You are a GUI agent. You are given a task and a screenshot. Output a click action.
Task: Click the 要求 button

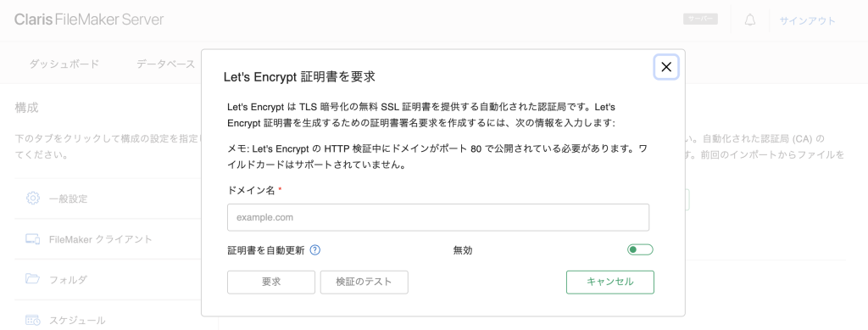pyautogui.click(x=271, y=282)
